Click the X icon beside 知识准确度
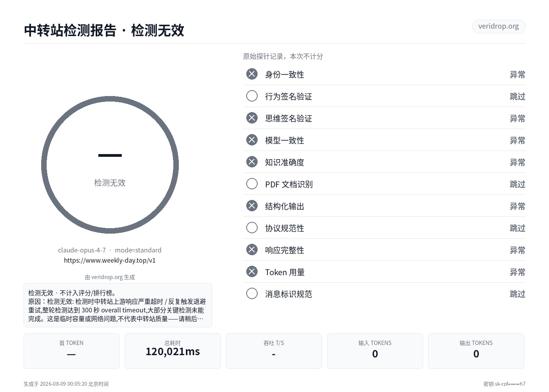 (252, 162)
